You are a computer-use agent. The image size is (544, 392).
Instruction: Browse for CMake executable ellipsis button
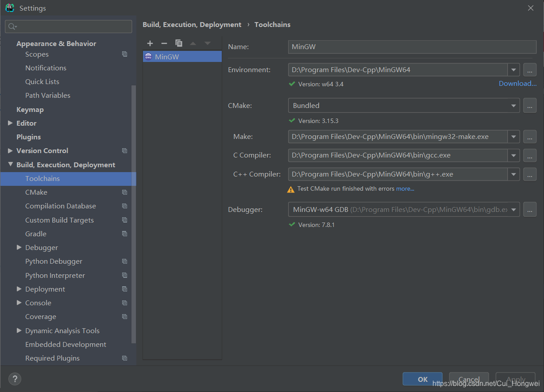click(530, 106)
